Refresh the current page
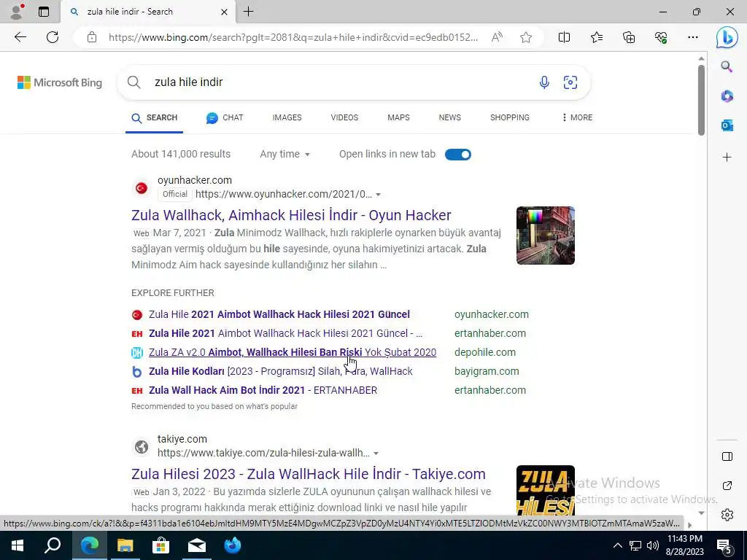The width and height of the screenshot is (747, 560). coord(53,37)
